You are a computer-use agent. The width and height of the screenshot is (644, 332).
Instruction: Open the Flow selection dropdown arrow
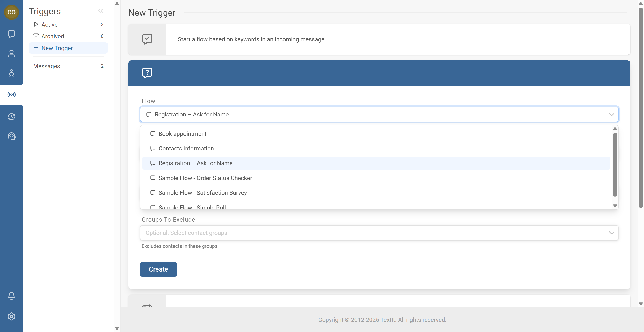(612, 114)
